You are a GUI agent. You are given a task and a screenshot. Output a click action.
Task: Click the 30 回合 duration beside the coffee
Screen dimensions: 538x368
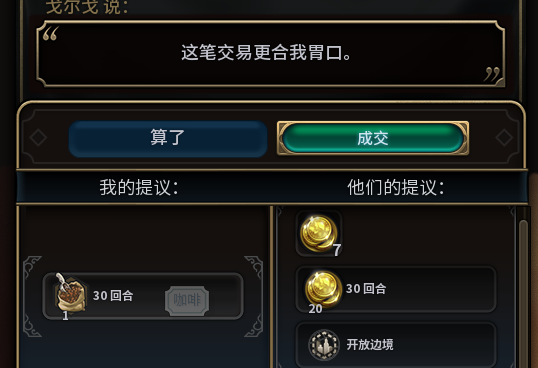(113, 296)
